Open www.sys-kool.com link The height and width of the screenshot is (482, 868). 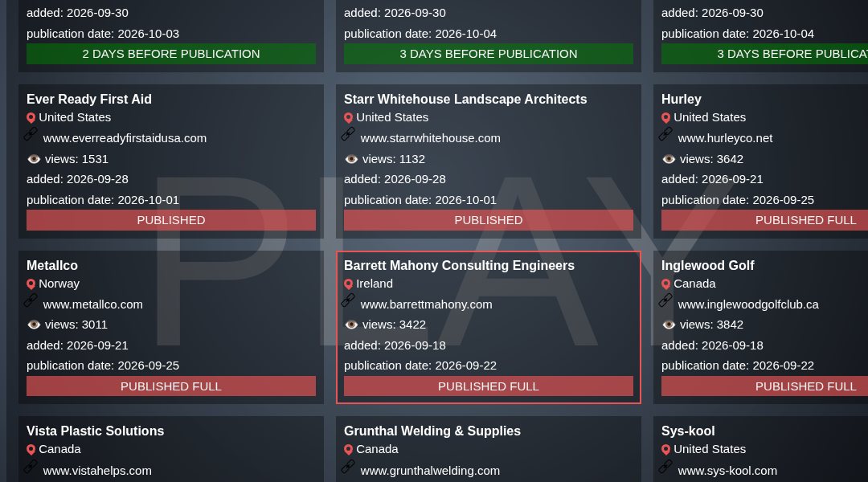pyautogui.click(x=727, y=471)
